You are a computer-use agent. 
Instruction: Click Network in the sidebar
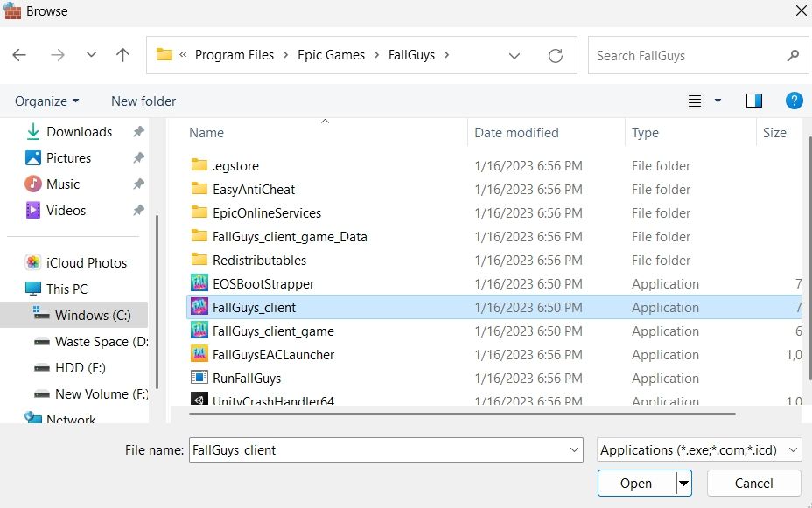(x=71, y=419)
